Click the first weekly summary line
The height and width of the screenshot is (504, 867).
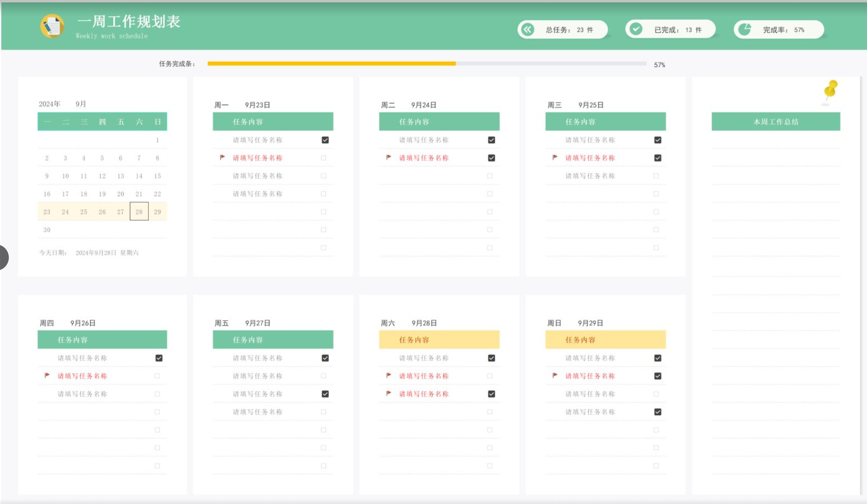pos(776,141)
